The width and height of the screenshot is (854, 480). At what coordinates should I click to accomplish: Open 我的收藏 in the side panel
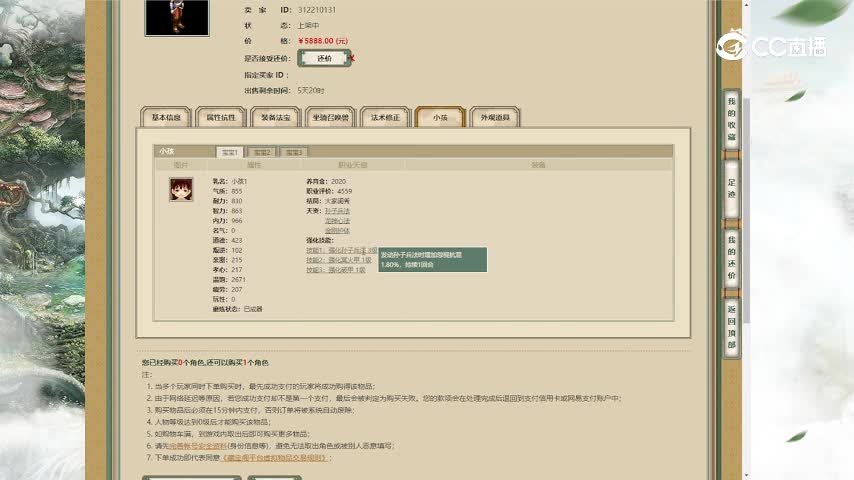[731, 119]
